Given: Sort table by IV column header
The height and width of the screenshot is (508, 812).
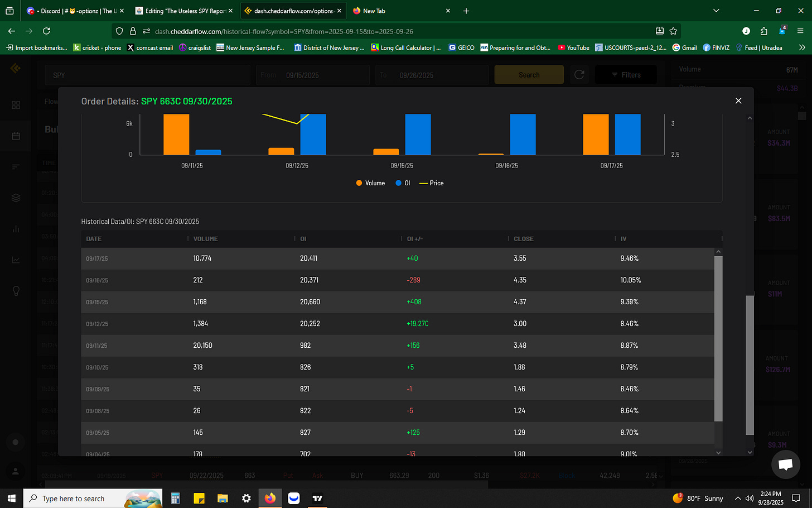Looking at the screenshot, I should (x=623, y=239).
